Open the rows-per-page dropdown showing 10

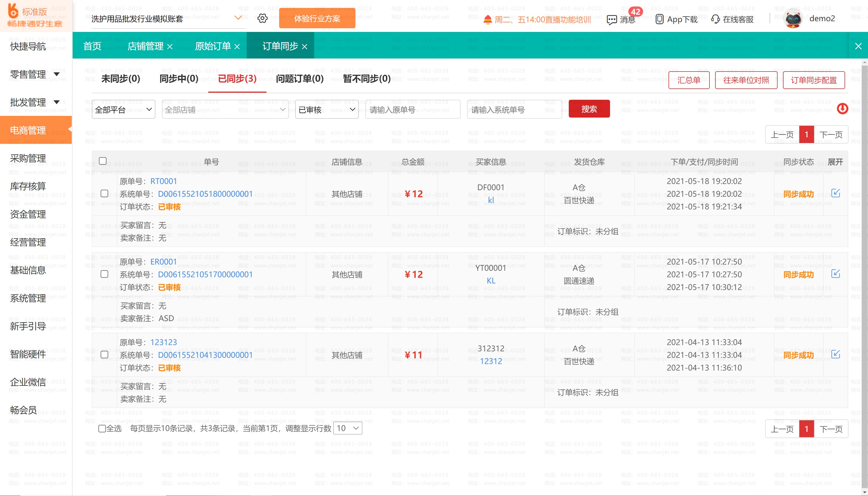click(x=348, y=428)
